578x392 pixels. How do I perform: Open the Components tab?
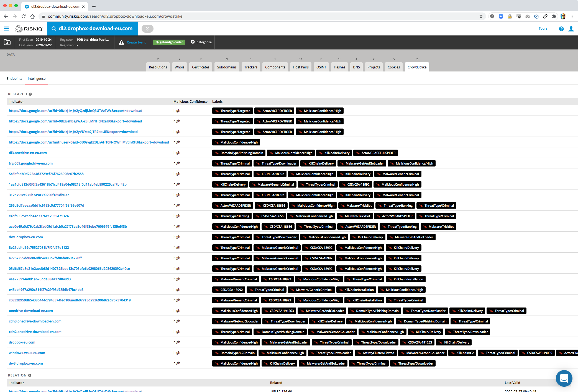275,67
